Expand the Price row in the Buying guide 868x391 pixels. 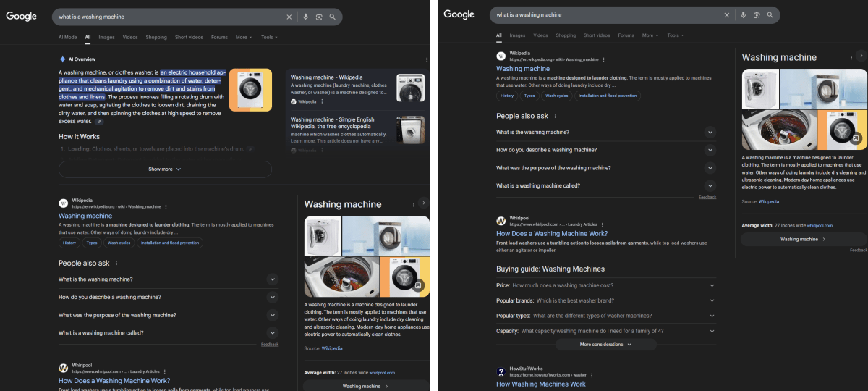[605, 285]
